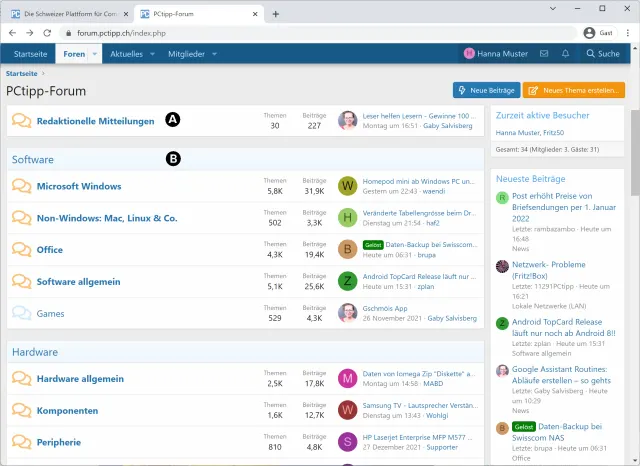Click the Games forum speech-bubble icon
Viewport: 640px width, 466px height.
tap(21, 312)
